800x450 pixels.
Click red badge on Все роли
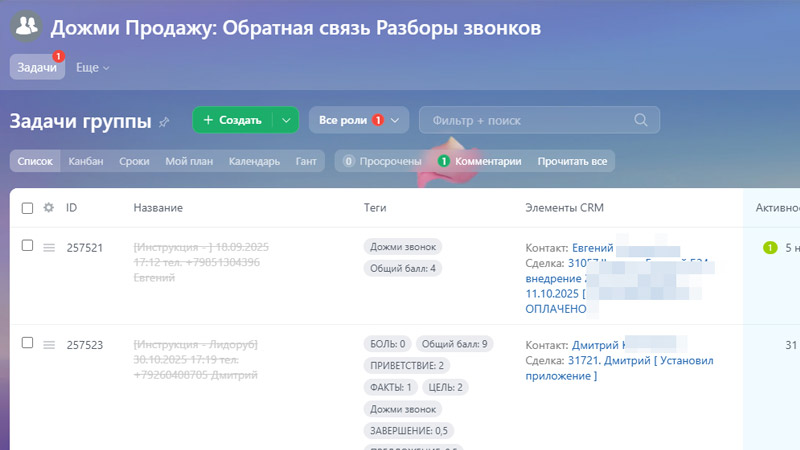click(378, 120)
